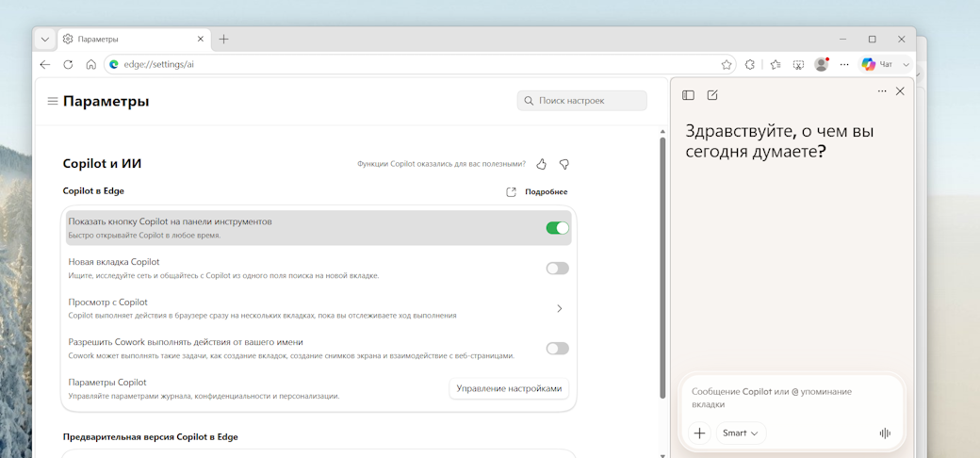Open the profile avatar menu
Screen dimensions: 980x458
(x=822, y=64)
